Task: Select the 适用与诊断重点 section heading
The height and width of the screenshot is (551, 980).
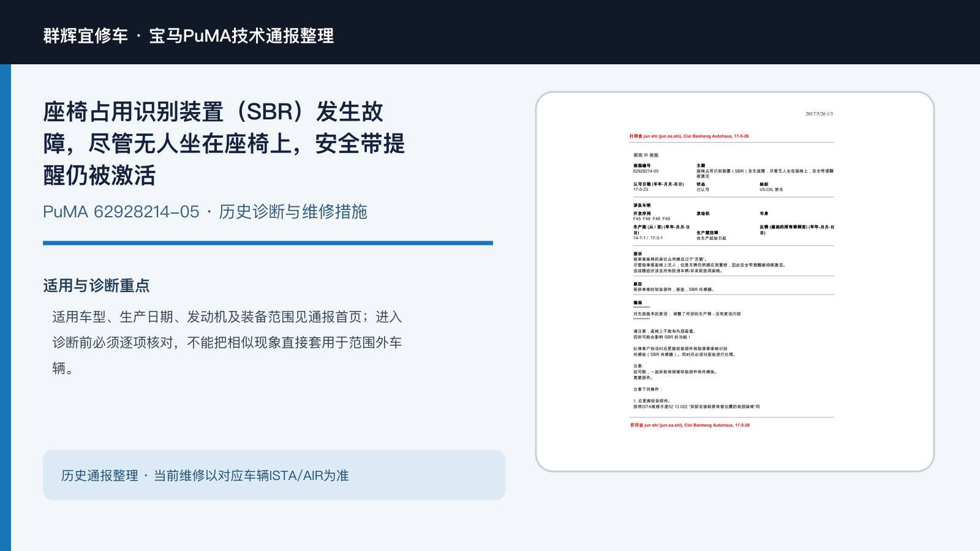Action: coord(96,286)
